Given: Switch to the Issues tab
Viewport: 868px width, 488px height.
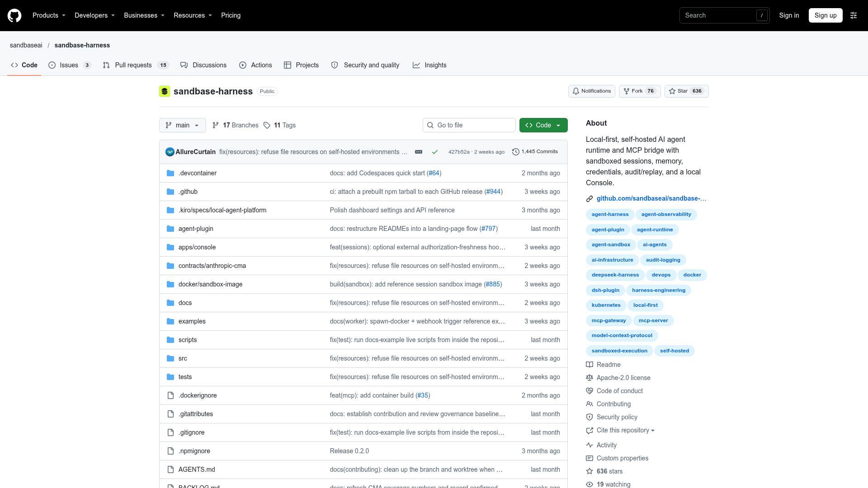Looking at the screenshot, I should click(70, 65).
